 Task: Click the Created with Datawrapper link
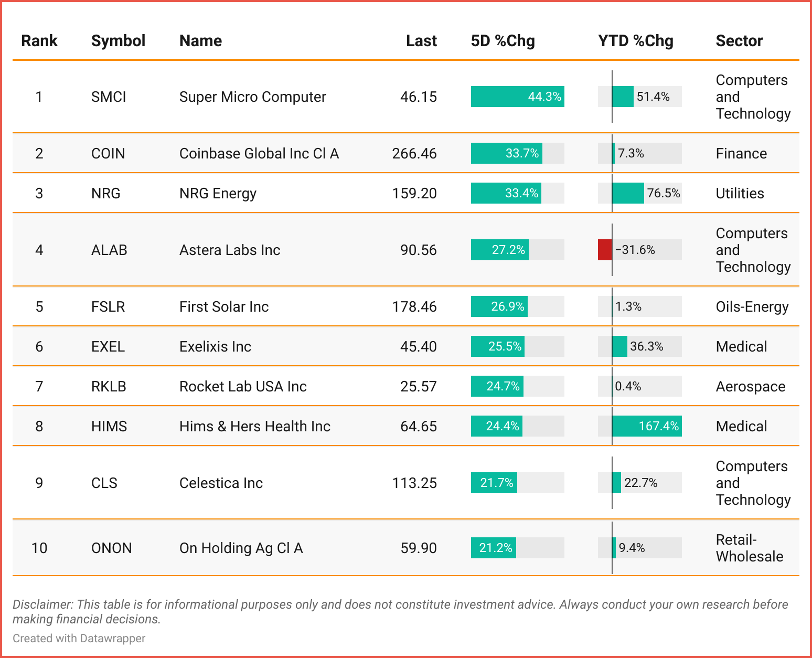click(x=79, y=639)
